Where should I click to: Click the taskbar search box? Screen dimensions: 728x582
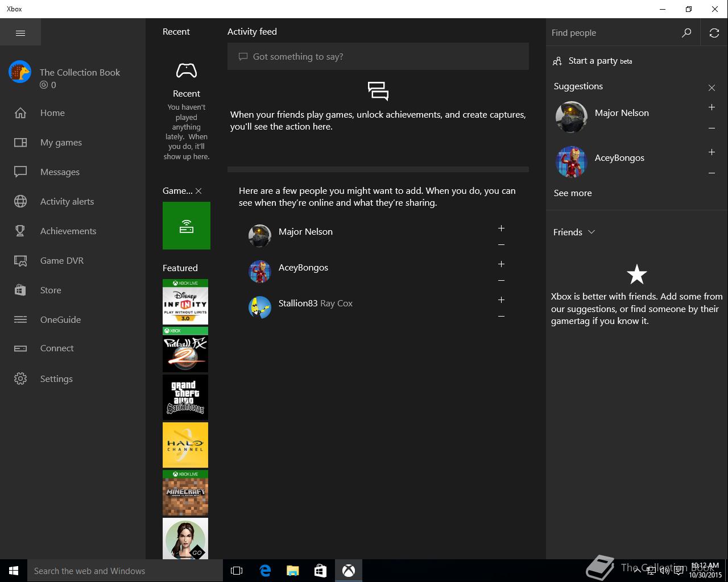pyautogui.click(x=125, y=571)
